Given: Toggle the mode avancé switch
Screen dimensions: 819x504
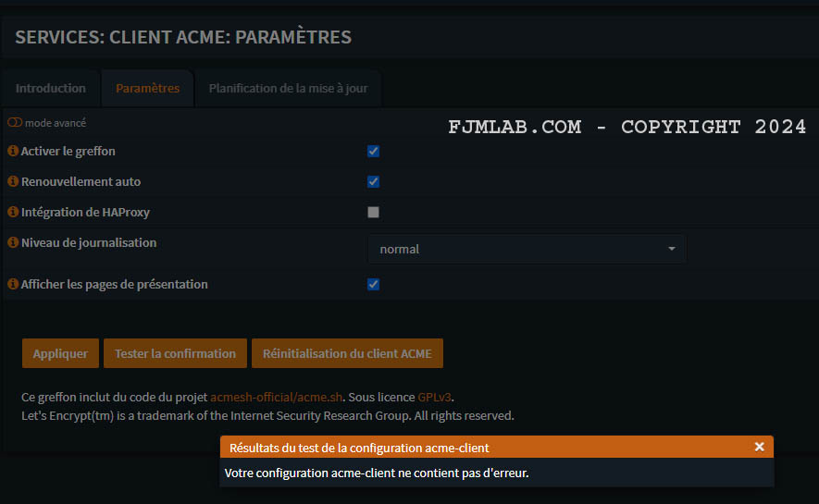Looking at the screenshot, I should pyautogui.click(x=15, y=123).
